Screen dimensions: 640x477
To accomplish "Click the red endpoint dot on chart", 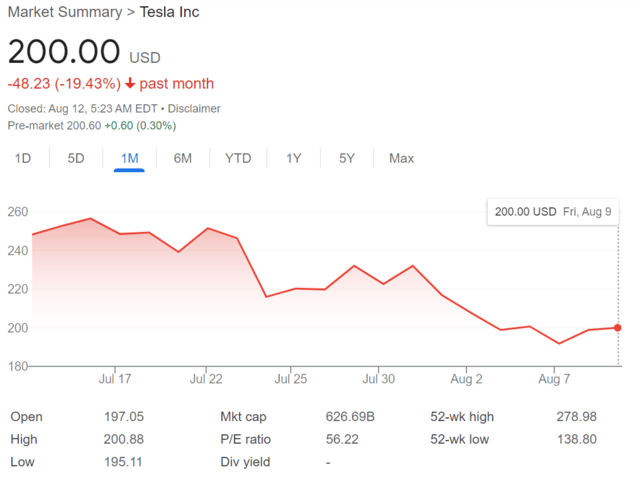I will 618,327.
